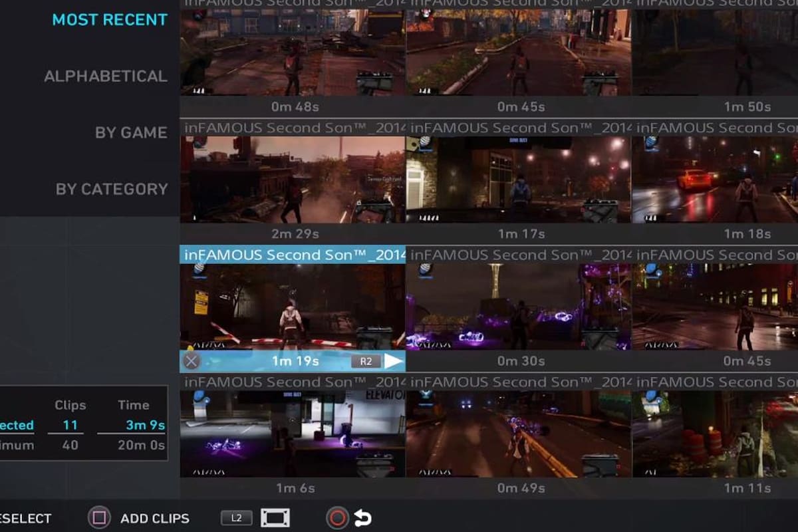
Task: Select the 1m 11s clip thumbnail
Action: (x=715, y=434)
